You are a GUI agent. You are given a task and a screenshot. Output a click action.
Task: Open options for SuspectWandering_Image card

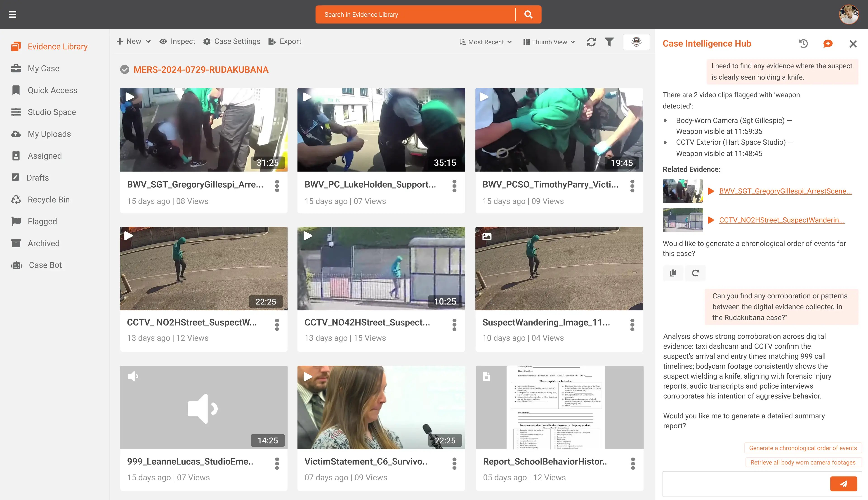632,325
